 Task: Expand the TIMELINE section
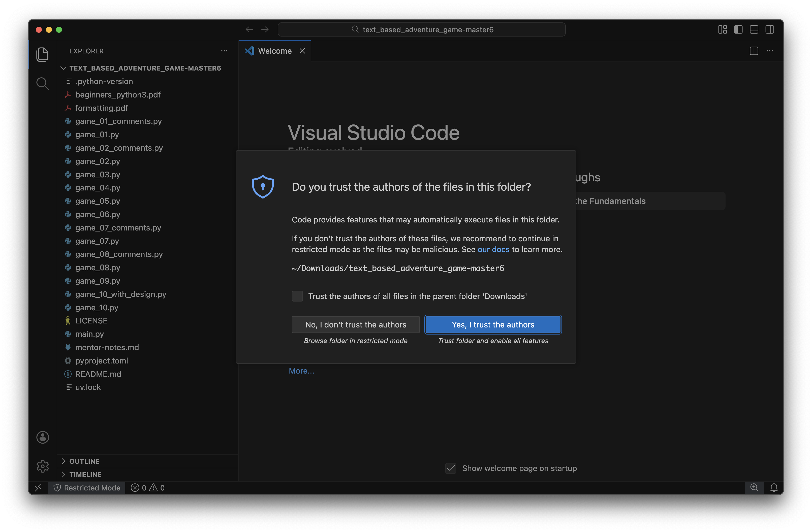click(x=147, y=474)
